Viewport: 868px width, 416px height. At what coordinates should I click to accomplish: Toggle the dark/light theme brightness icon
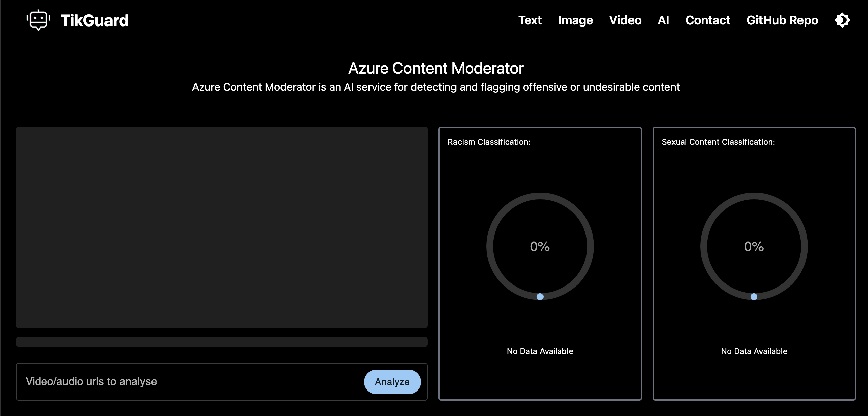[842, 20]
